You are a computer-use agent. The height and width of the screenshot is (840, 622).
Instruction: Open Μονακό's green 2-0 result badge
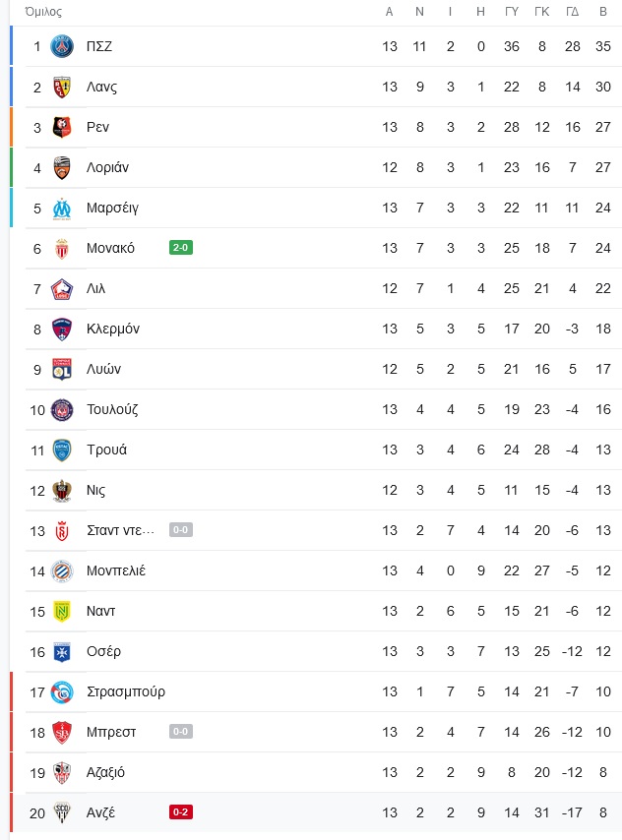click(181, 248)
